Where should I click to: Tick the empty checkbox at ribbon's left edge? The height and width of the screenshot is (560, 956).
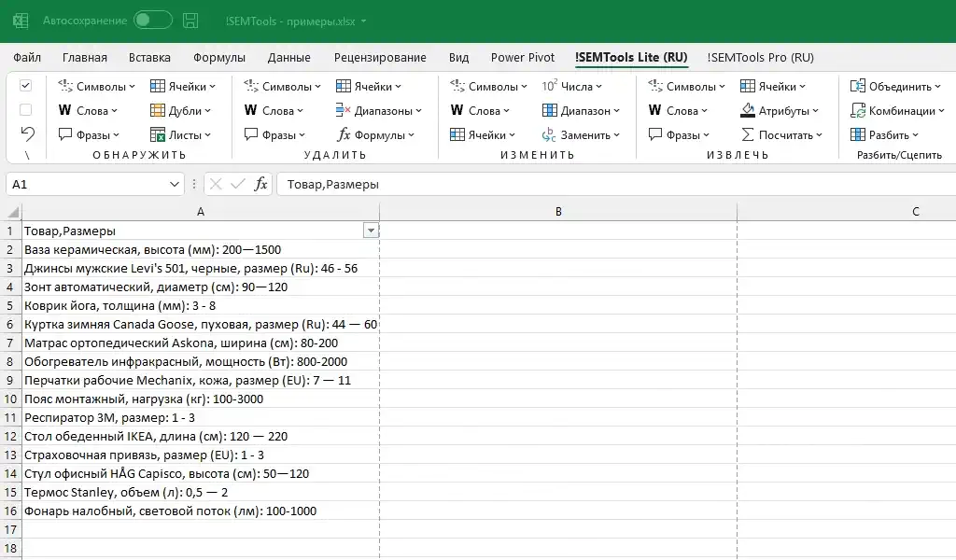[25, 110]
